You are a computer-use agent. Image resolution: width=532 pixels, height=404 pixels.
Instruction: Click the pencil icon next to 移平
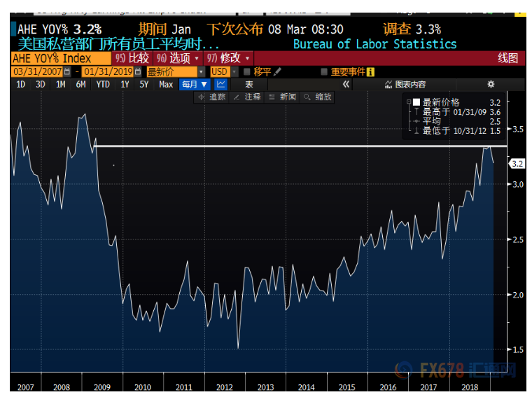point(277,72)
